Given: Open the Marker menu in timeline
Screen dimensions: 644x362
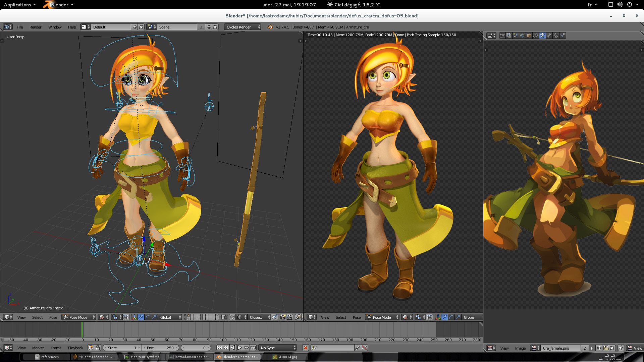Looking at the screenshot, I should click(x=38, y=348).
